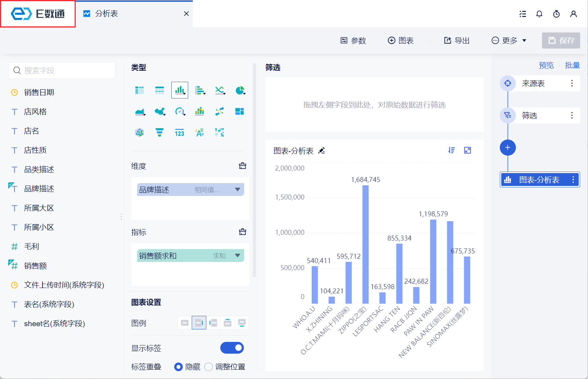The height and width of the screenshot is (379, 588).
Task: Select the 筛选 step node
Action: pos(540,116)
